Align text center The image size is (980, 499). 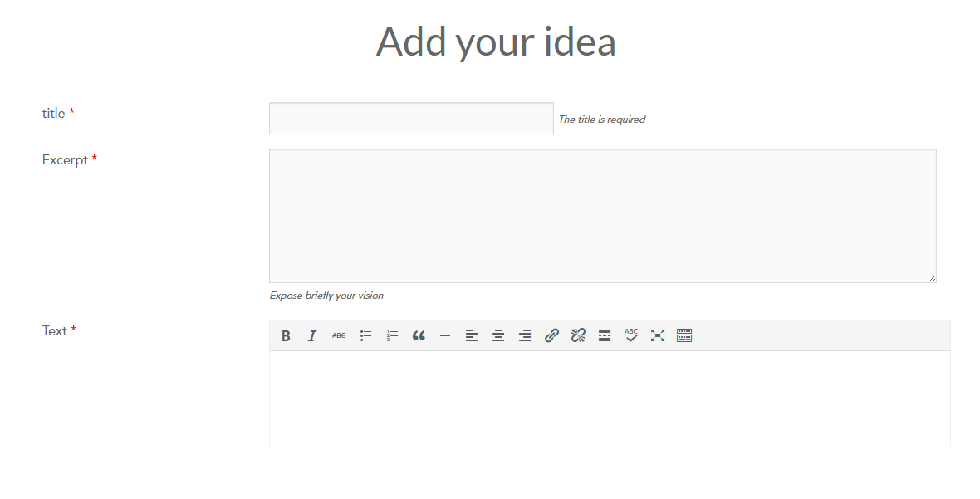click(498, 336)
